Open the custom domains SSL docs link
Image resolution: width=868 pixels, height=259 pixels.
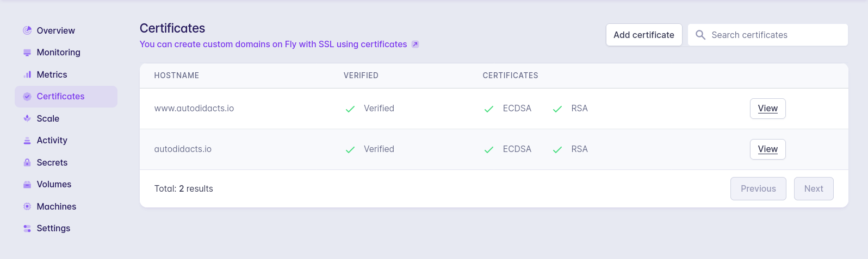coord(273,45)
